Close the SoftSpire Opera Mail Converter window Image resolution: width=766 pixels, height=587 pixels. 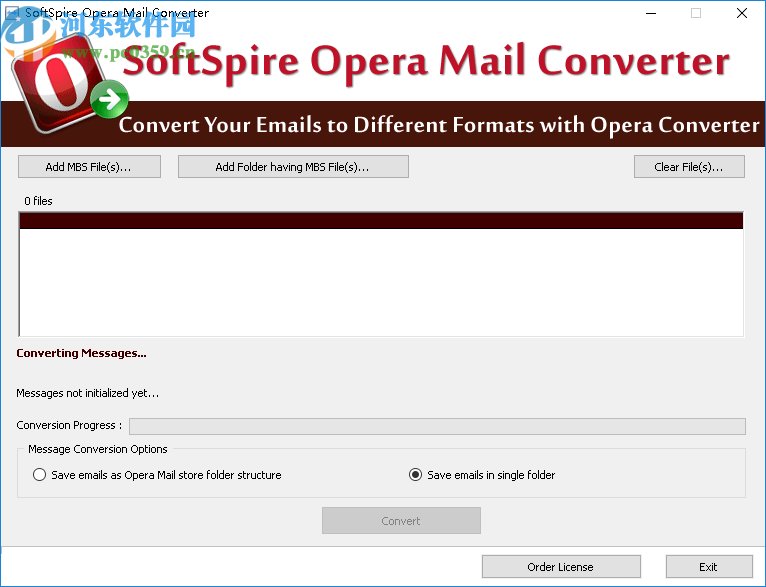[x=742, y=13]
